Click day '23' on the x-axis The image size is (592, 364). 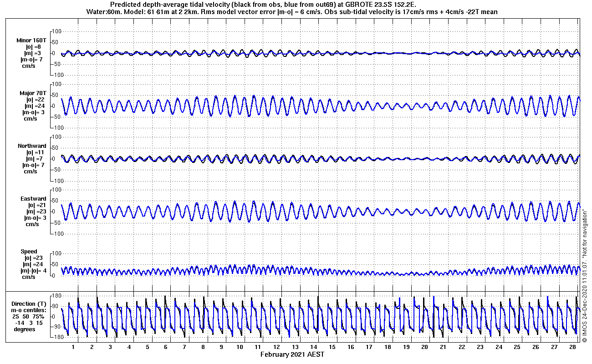480,347
